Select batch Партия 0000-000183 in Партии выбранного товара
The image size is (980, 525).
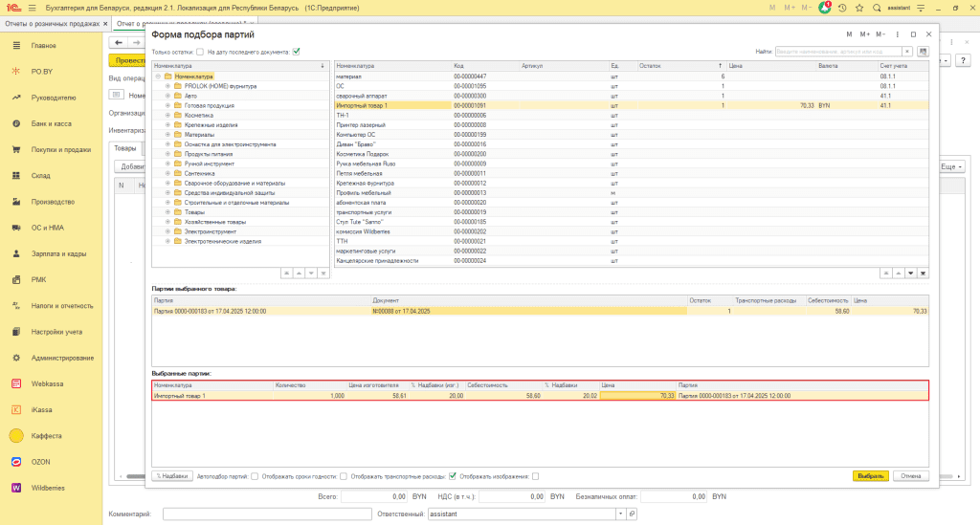540,311
